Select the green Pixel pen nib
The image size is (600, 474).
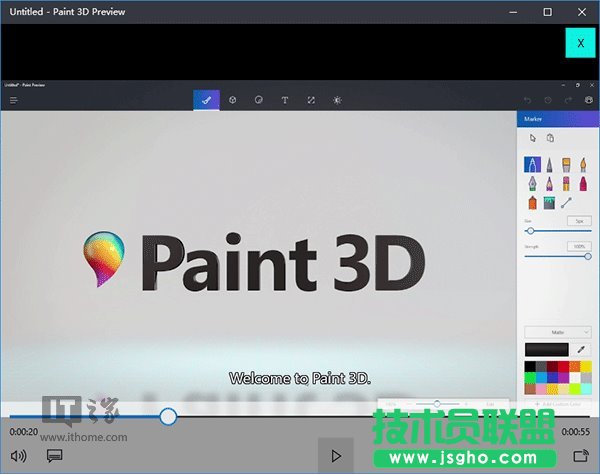[x=532, y=184]
